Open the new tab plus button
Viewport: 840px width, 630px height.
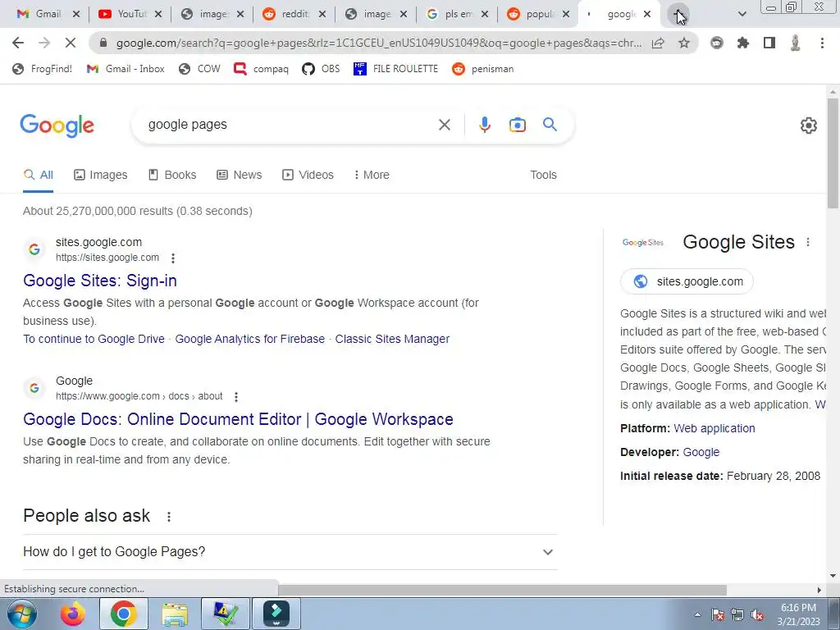678,15
